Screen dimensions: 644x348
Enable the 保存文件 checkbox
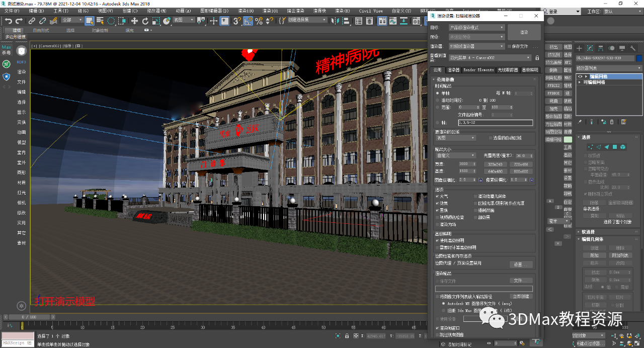point(509,46)
